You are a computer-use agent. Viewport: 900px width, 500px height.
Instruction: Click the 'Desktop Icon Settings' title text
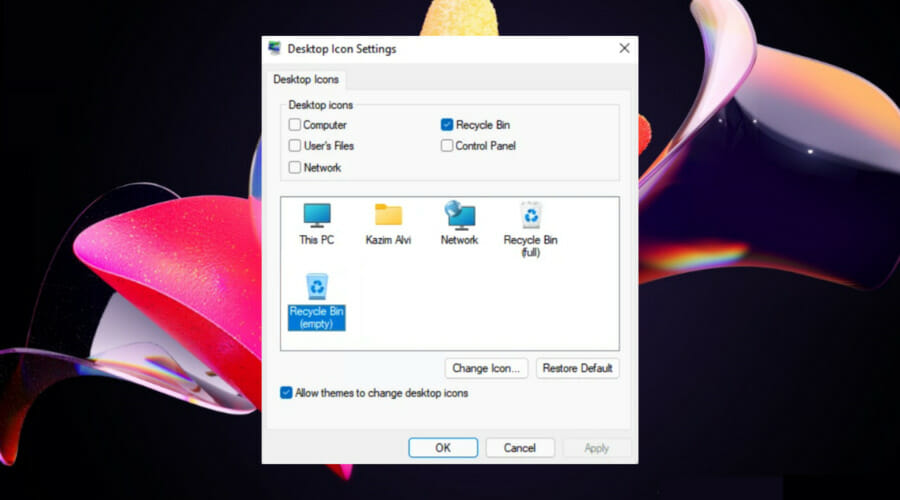click(x=342, y=49)
